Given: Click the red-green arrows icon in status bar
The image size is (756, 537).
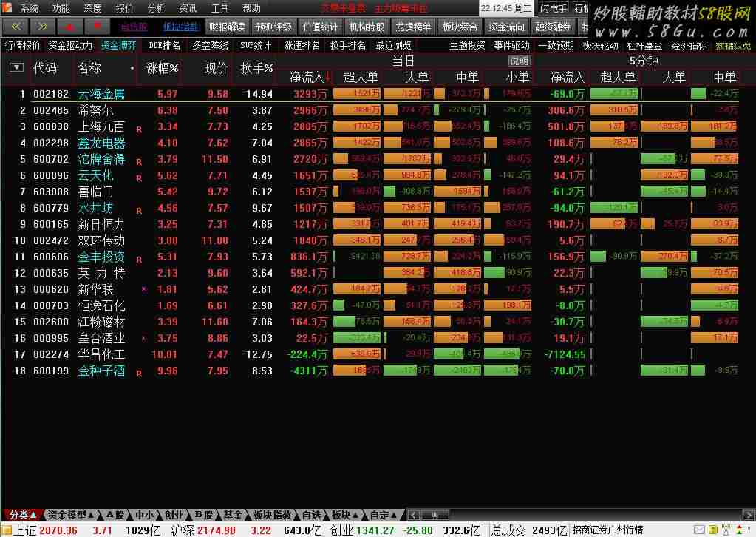Looking at the screenshot, I should [739, 530].
